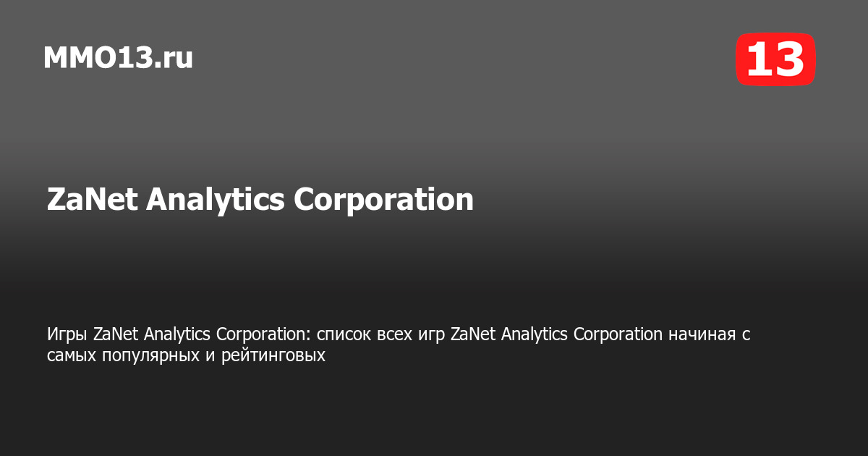
Task: Click the digit 1 inside the red logo
Action: [x=757, y=59]
